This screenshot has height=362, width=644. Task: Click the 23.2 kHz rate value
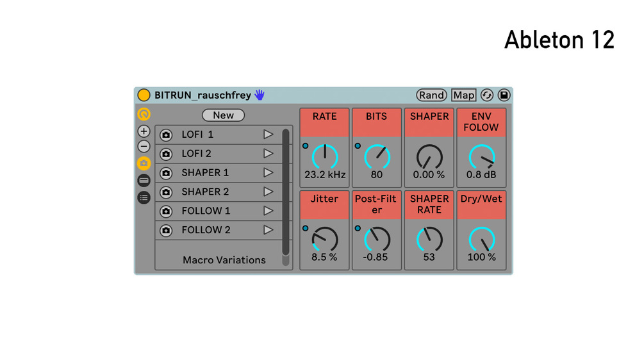(325, 175)
